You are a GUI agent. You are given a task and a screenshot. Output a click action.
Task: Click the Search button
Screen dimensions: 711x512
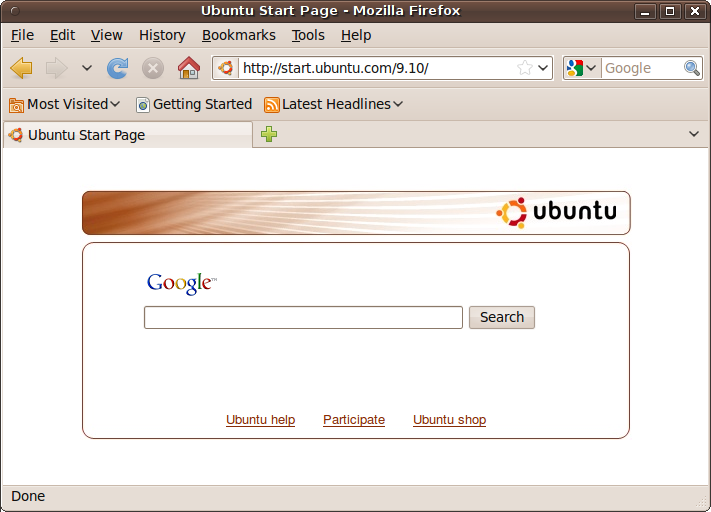[502, 317]
